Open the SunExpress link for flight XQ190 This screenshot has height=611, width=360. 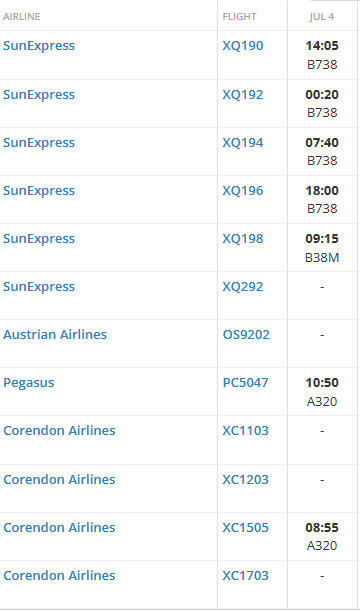(39, 46)
